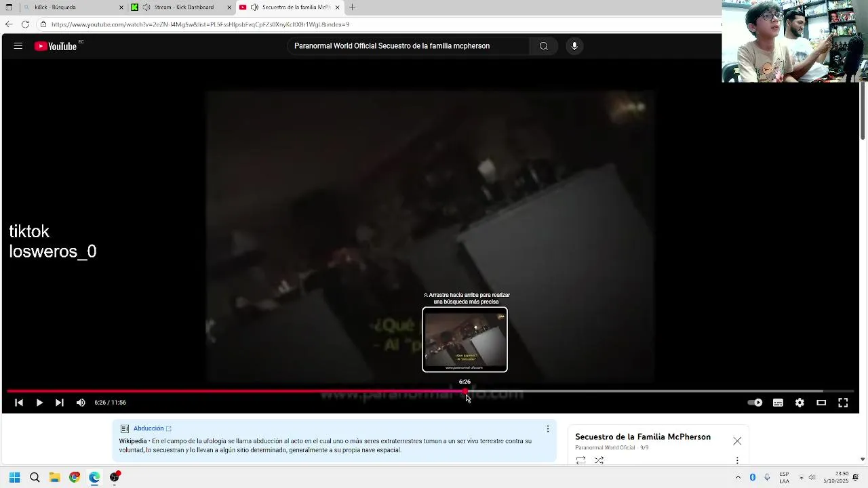Toggle playlist shuffle icon
Viewport: 868px width, 488px height.
[x=599, y=460]
